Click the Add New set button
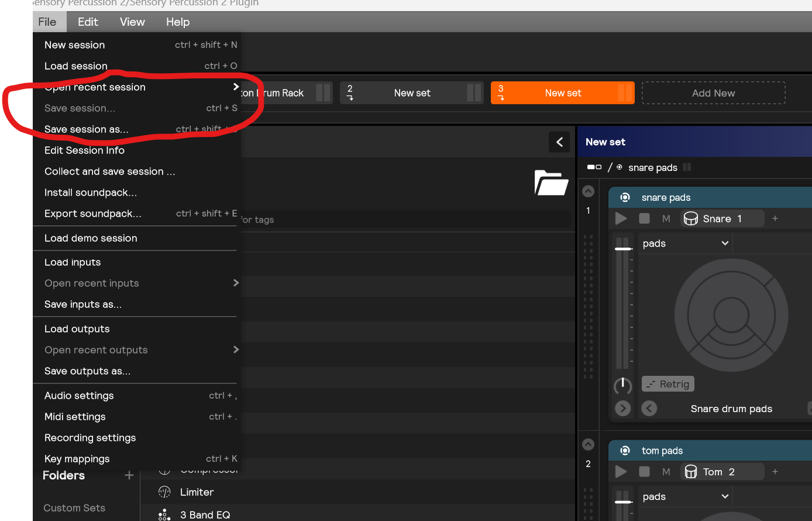Image resolution: width=812 pixels, height=521 pixels. tap(713, 93)
